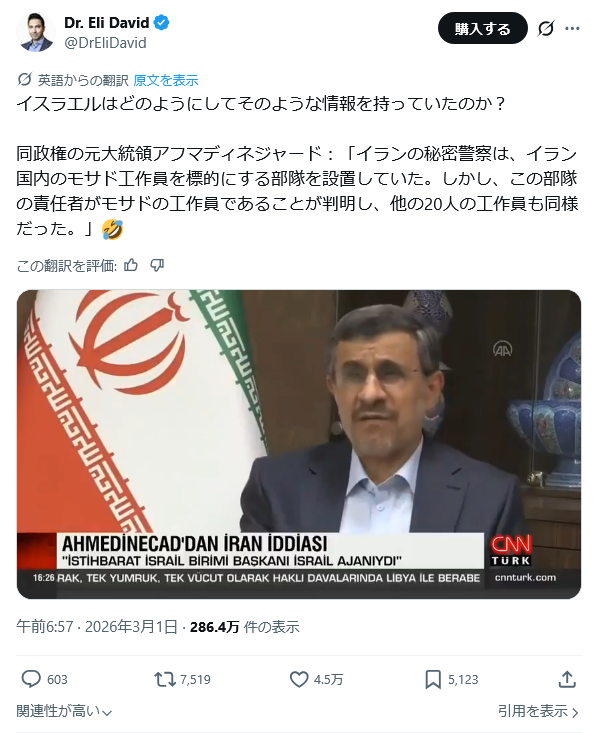
Task: Click the 購入する subscribe button
Action: tap(483, 29)
